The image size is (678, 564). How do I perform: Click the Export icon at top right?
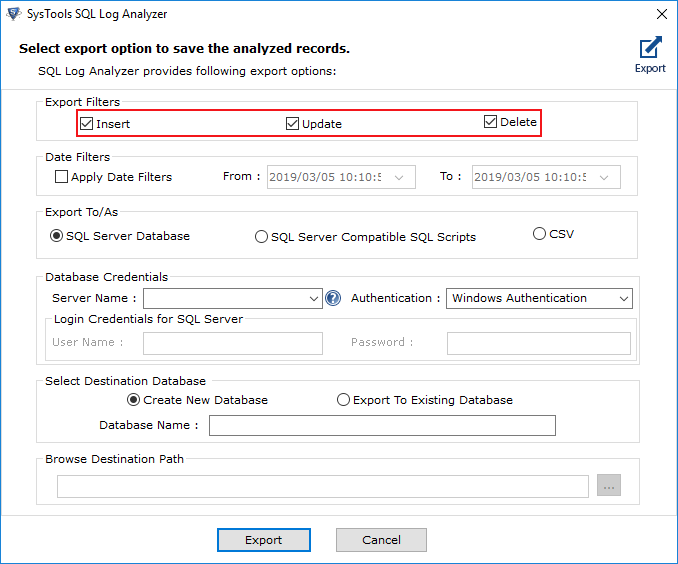(650, 54)
